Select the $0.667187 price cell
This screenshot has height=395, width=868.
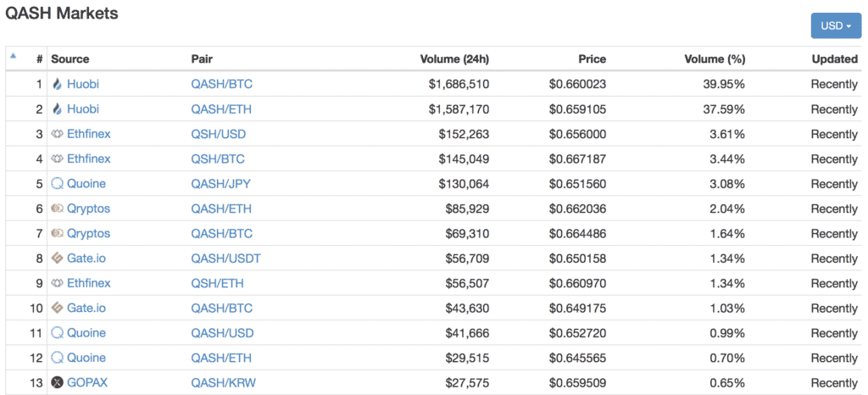pos(578,159)
